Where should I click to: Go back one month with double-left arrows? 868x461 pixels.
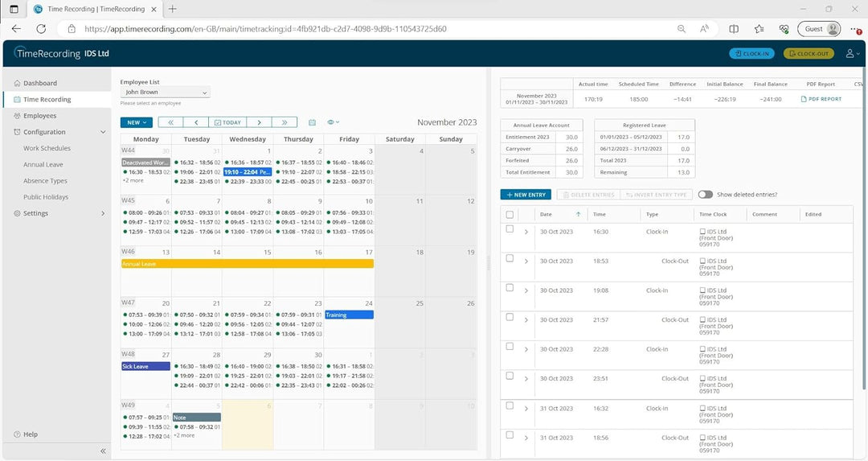pyautogui.click(x=170, y=122)
